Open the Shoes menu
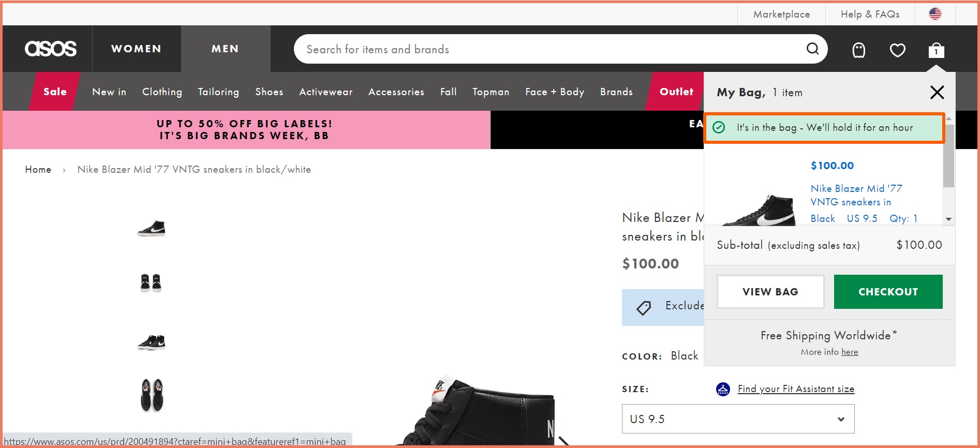980x448 pixels. pos(269,92)
